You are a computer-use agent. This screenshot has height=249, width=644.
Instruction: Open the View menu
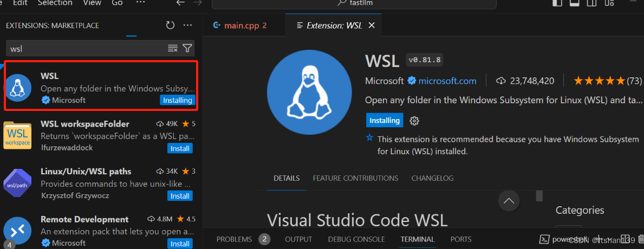(x=91, y=3)
